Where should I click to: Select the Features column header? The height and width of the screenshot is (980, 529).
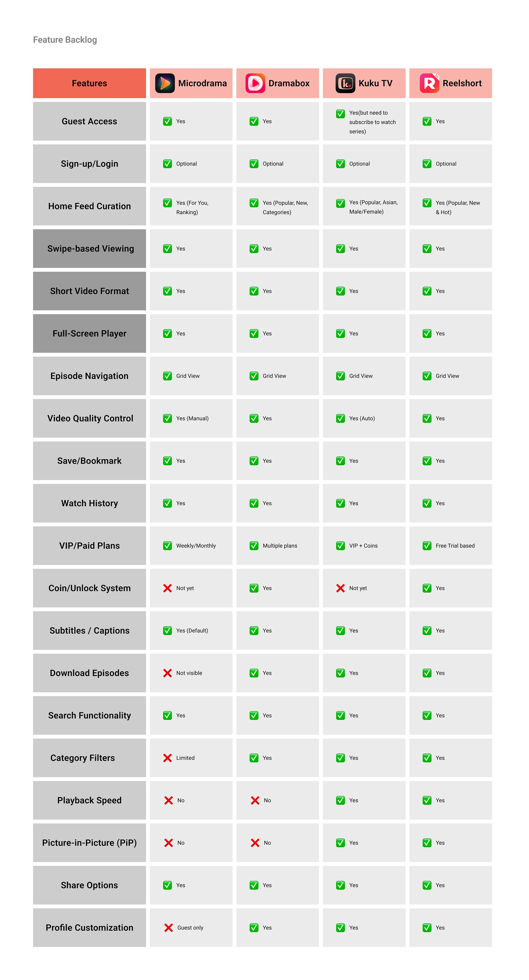point(89,83)
